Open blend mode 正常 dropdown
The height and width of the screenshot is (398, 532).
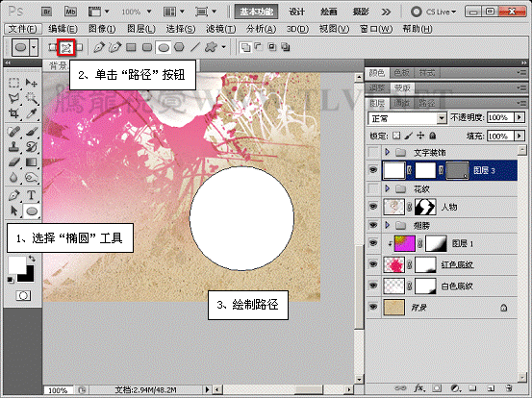click(x=407, y=118)
